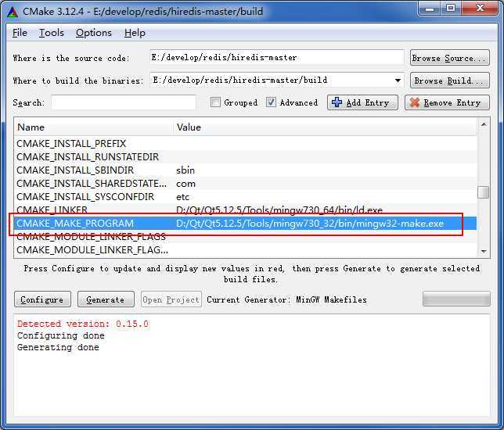The height and width of the screenshot is (430, 504).
Task: Click the Browse Build button
Action: pos(450,81)
